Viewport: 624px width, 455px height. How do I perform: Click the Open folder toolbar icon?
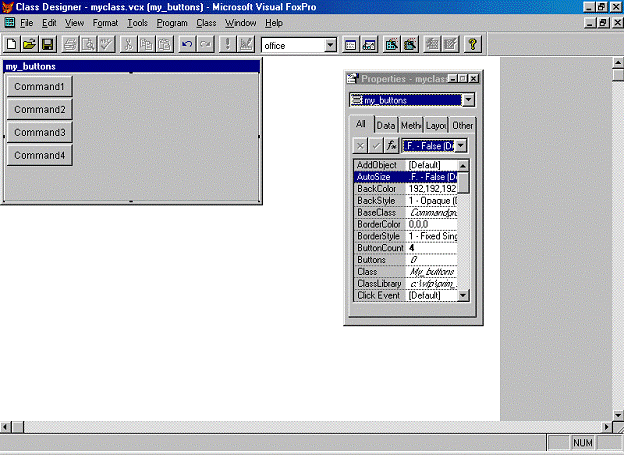click(x=29, y=44)
